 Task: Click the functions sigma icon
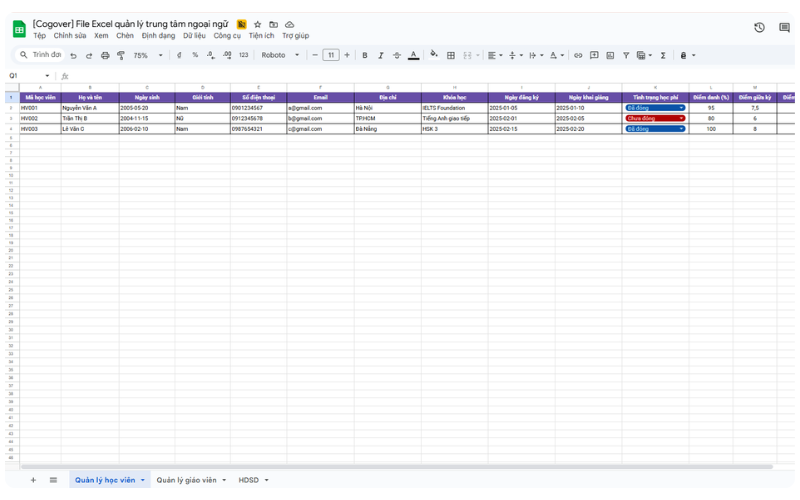[663, 56]
